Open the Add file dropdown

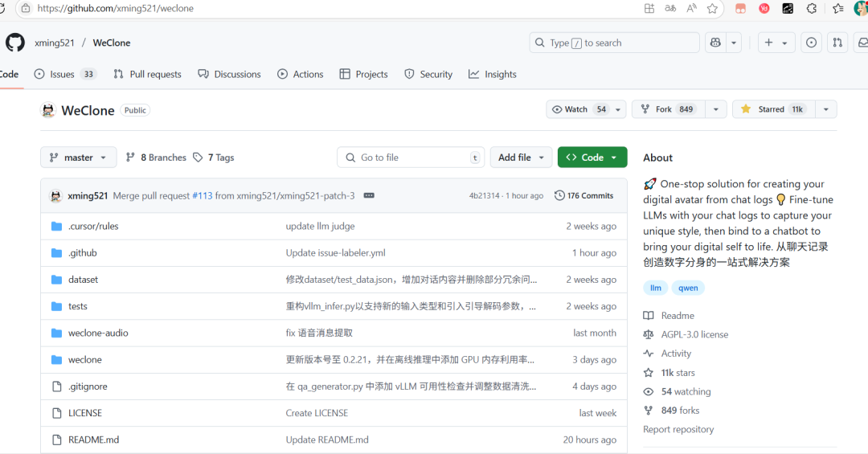pyautogui.click(x=520, y=157)
